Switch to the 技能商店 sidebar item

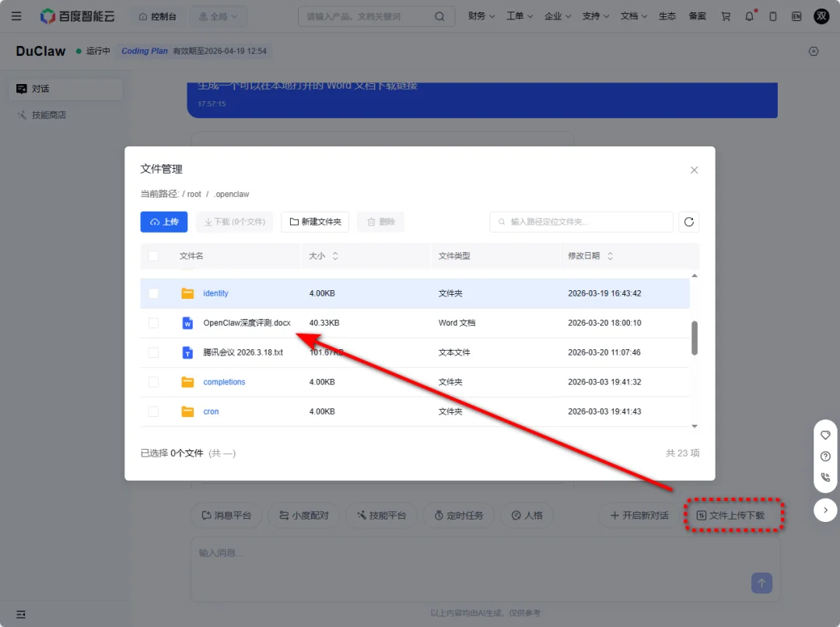[x=48, y=115]
